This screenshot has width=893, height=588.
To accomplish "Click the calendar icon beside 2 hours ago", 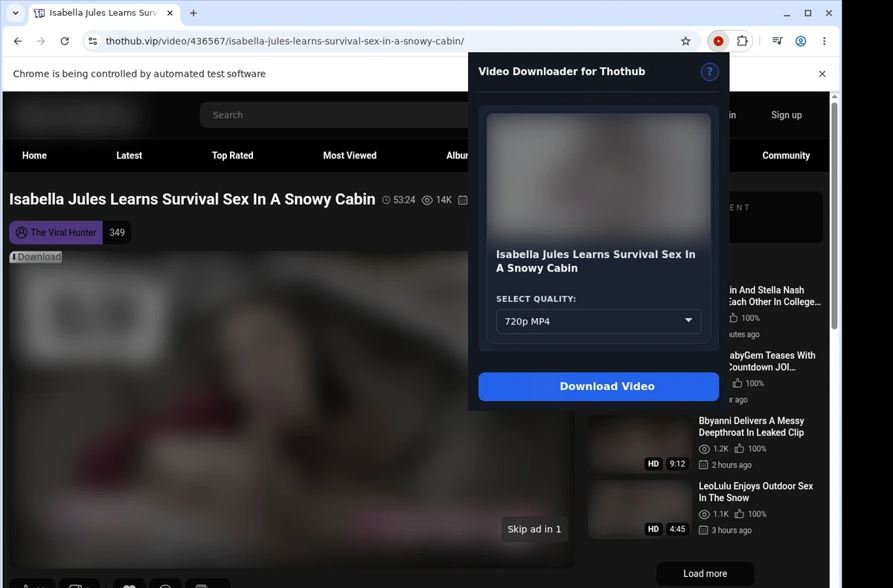I will [704, 465].
